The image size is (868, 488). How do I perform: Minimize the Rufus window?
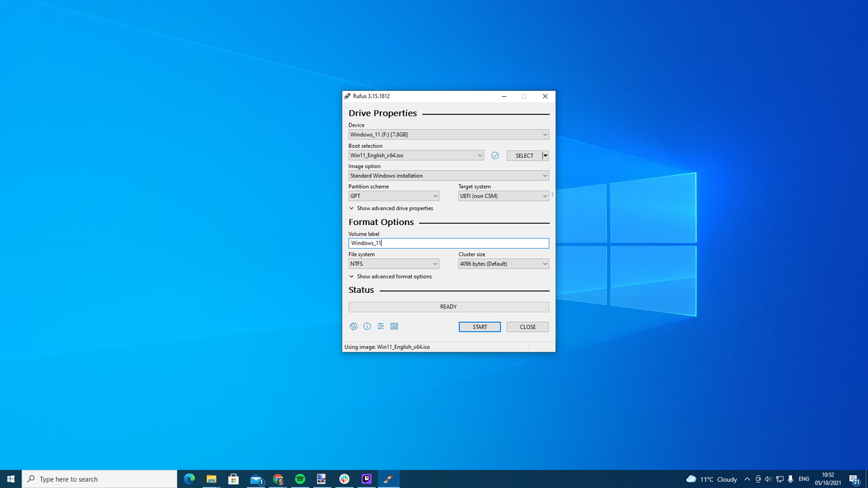[504, 96]
